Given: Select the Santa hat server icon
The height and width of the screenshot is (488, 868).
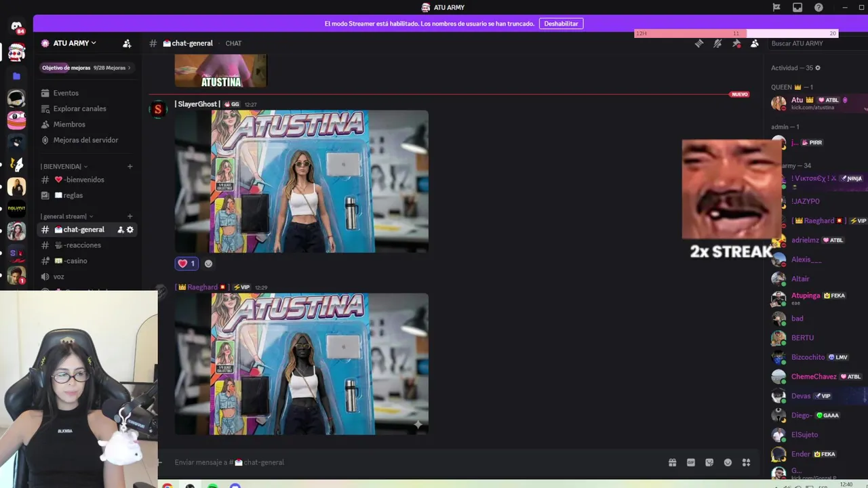Looking at the screenshot, I should pos(16,52).
